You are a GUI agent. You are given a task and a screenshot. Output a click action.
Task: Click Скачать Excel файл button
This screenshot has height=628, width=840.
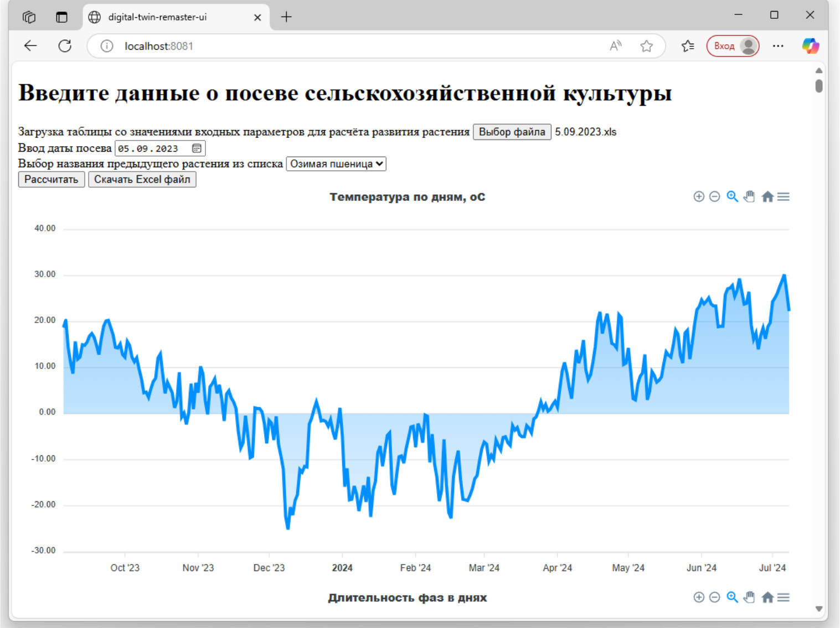142,179
